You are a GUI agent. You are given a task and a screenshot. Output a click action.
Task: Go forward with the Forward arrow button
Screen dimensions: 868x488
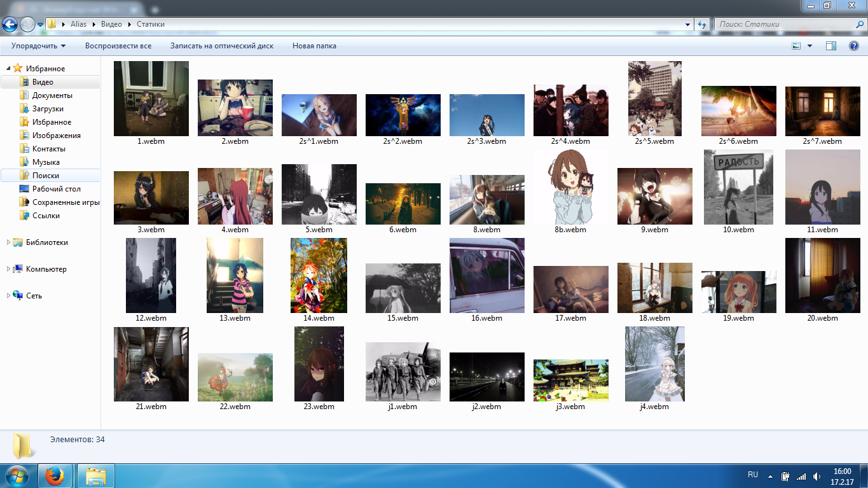(x=27, y=24)
